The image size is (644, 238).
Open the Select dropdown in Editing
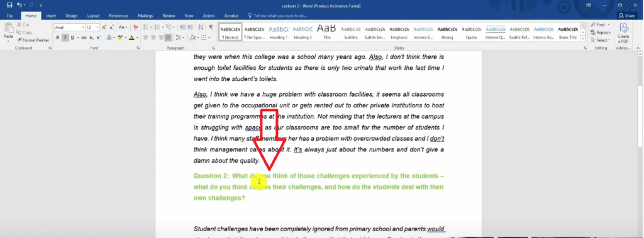click(x=600, y=40)
